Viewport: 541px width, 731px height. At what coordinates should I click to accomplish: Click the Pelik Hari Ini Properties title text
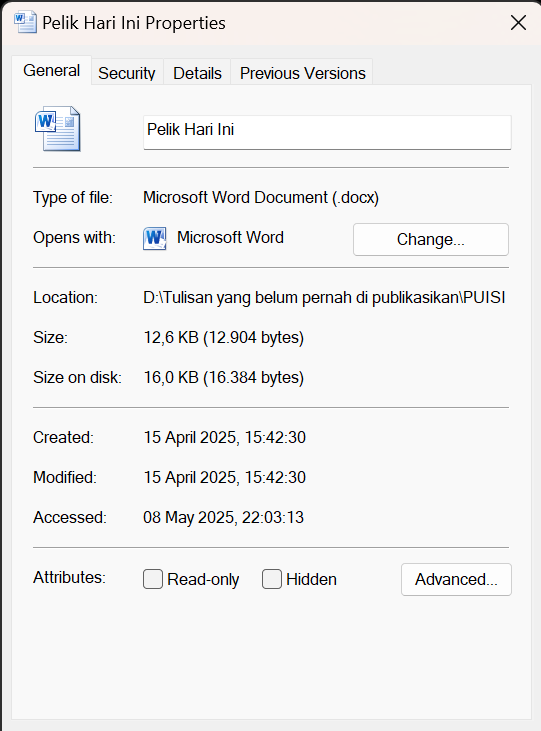[134, 23]
